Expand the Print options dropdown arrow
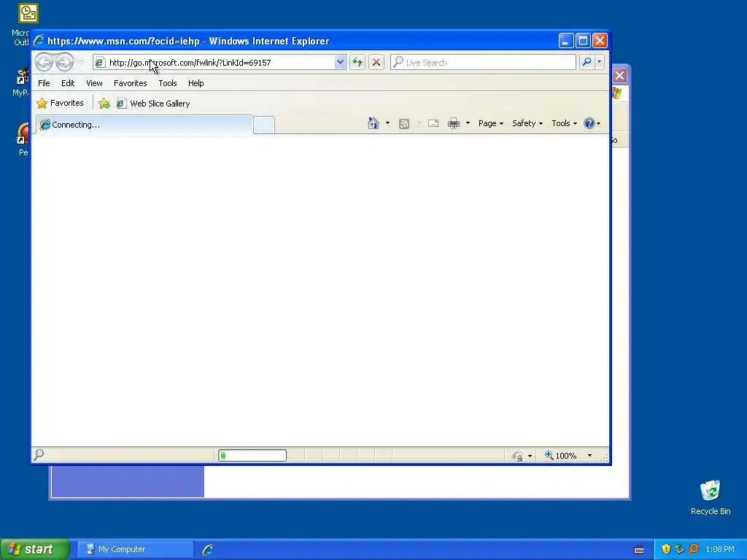The image size is (747, 560). 468,123
